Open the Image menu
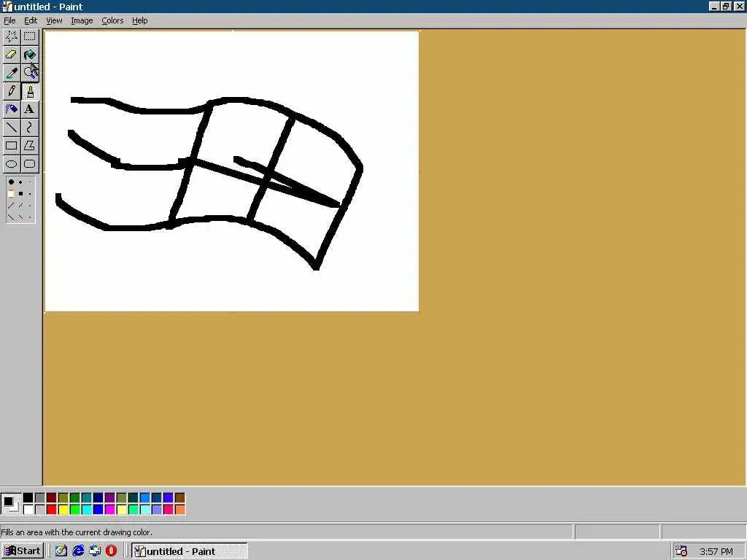Viewport: 747px width, 560px height. (82, 20)
